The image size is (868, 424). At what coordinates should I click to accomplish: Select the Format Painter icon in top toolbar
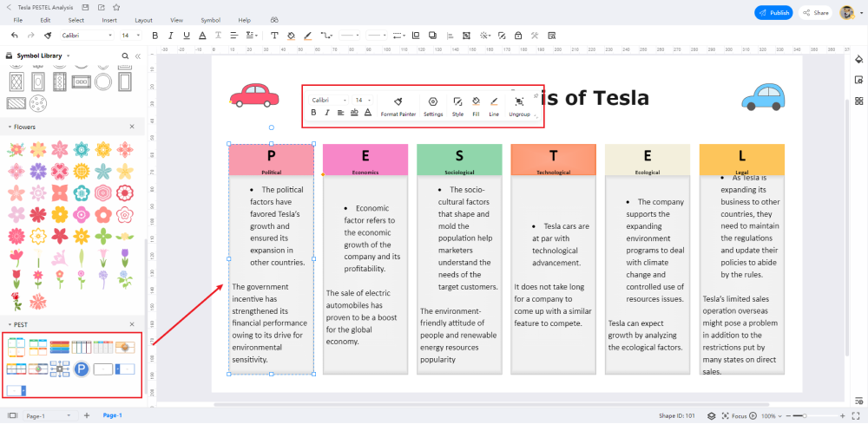(x=48, y=36)
